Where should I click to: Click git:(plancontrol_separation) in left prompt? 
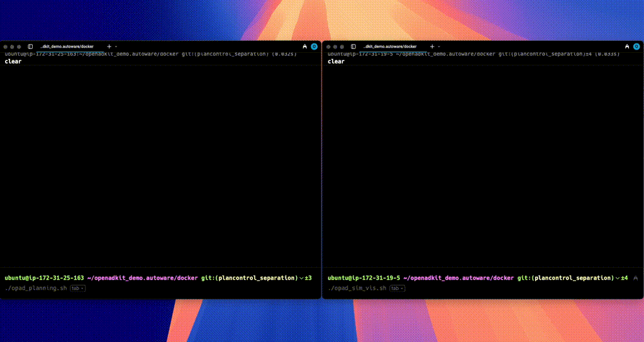tap(249, 279)
